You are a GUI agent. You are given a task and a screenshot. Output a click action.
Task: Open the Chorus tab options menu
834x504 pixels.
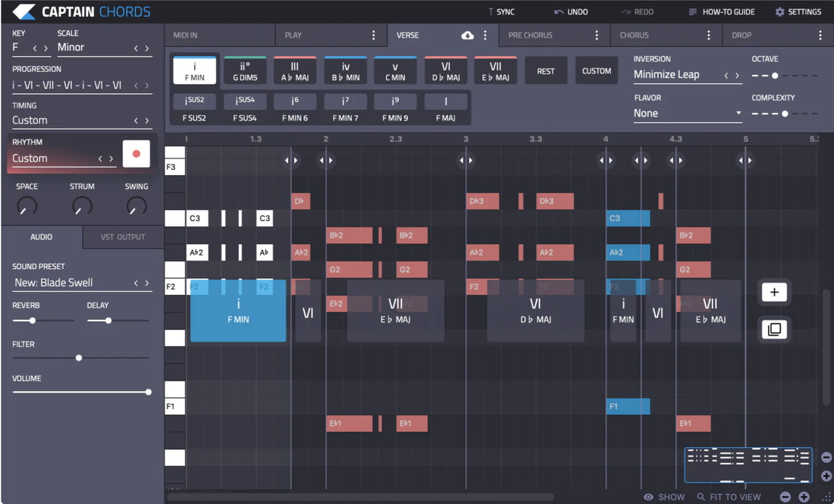(708, 35)
